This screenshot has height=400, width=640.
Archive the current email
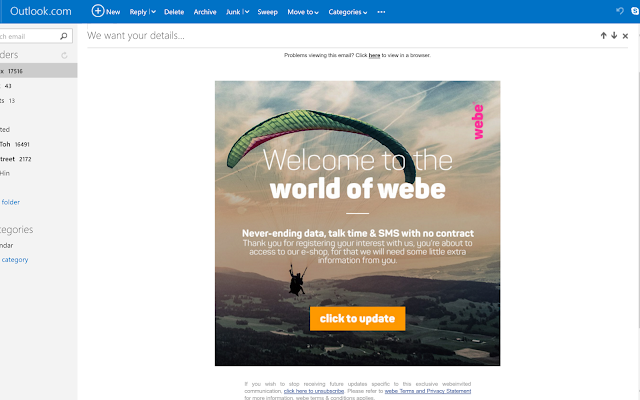pos(205,12)
